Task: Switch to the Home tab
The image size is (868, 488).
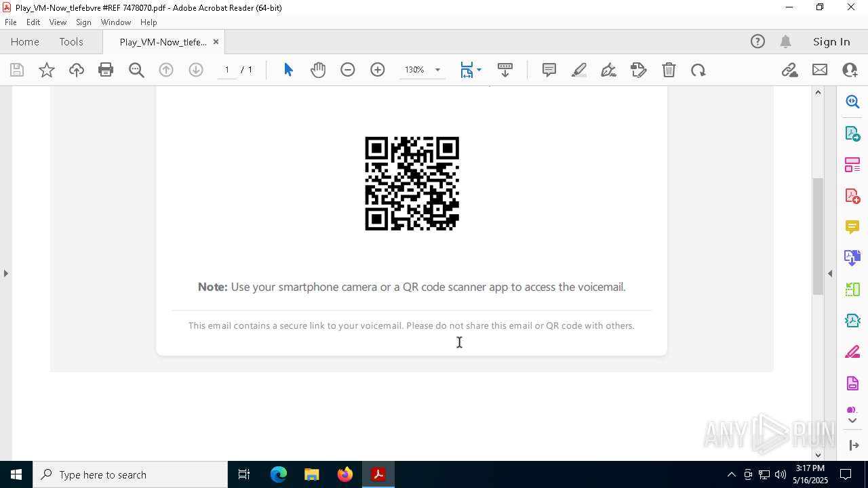Action: click(25, 41)
